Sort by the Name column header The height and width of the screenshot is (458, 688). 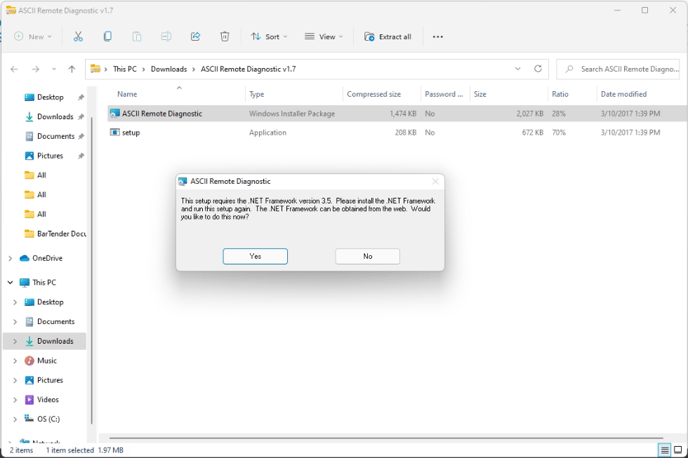point(127,94)
